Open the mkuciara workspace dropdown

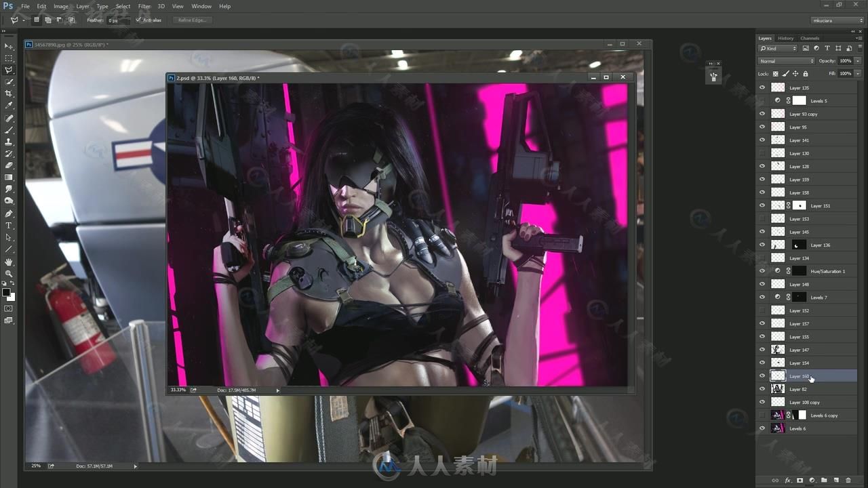838,20
